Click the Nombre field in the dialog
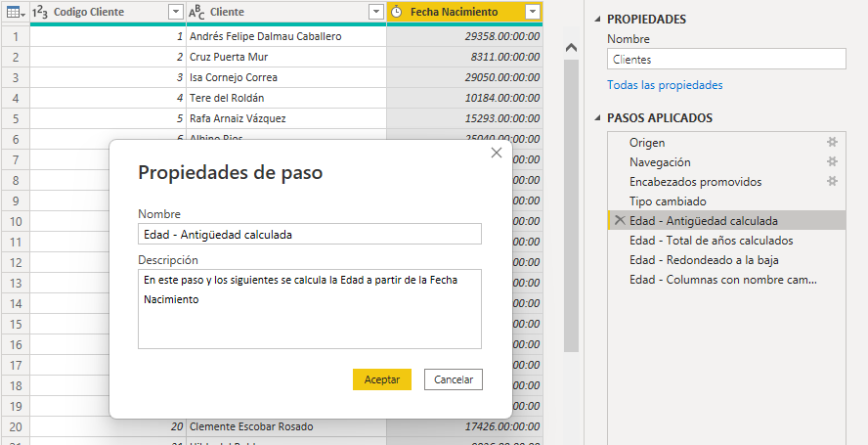 (x=310, y=234)
